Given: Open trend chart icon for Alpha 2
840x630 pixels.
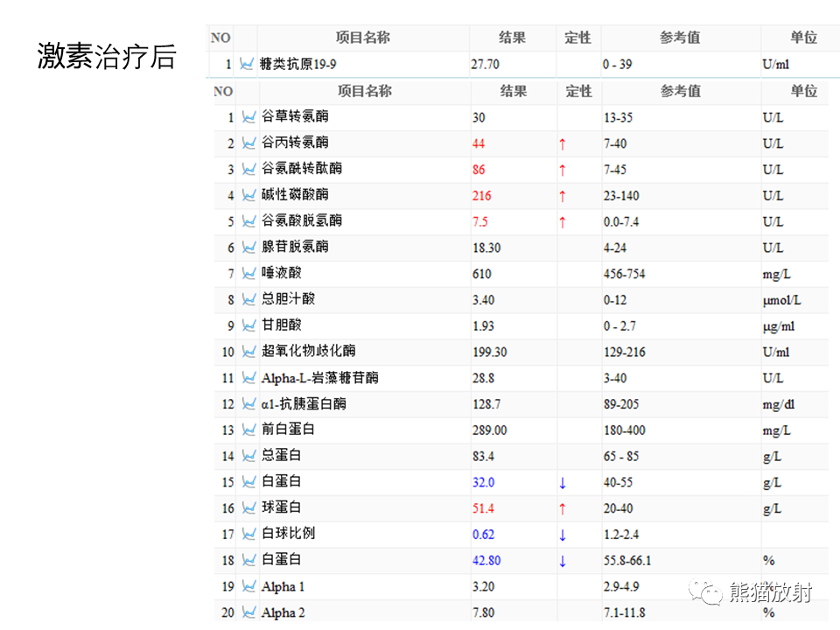Looking at the screenshot, I should point(248,612).
